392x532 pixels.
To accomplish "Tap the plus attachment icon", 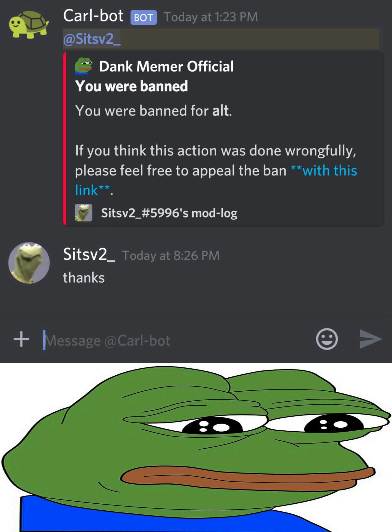I will pos(21,339).
